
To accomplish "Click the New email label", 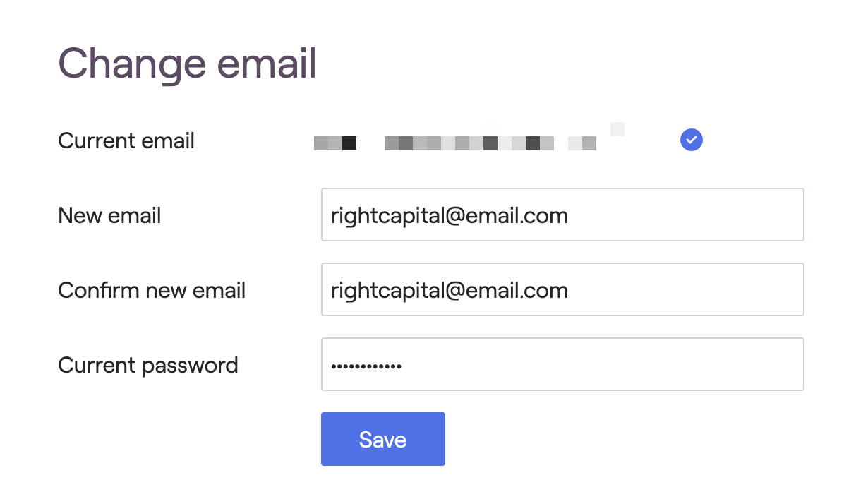I will click(109, 215).
